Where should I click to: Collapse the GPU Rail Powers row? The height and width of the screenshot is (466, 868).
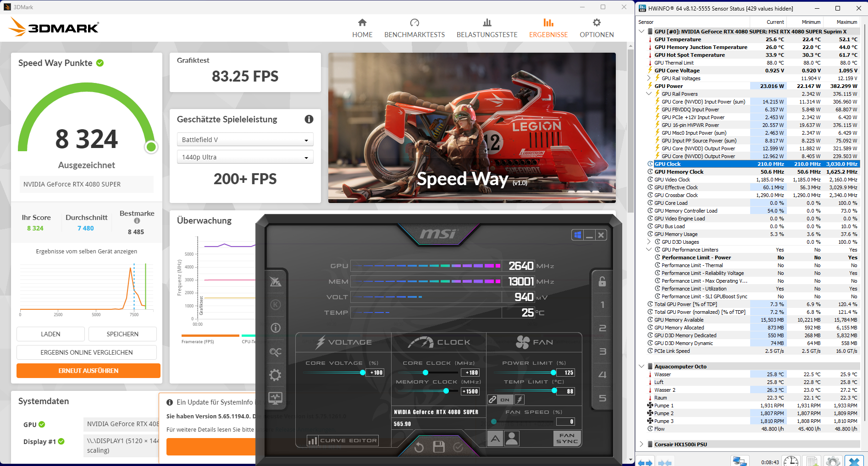pyautogui.click(x=649, y=94)
